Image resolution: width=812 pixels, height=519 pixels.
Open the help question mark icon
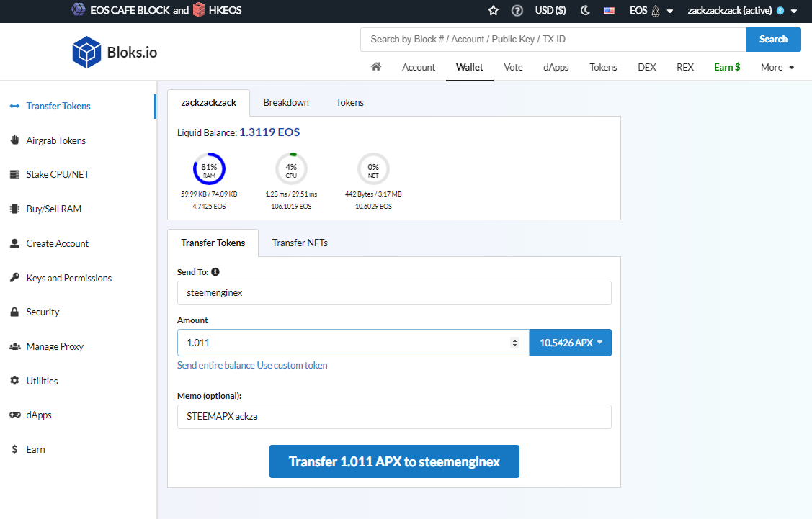(517, 10)
